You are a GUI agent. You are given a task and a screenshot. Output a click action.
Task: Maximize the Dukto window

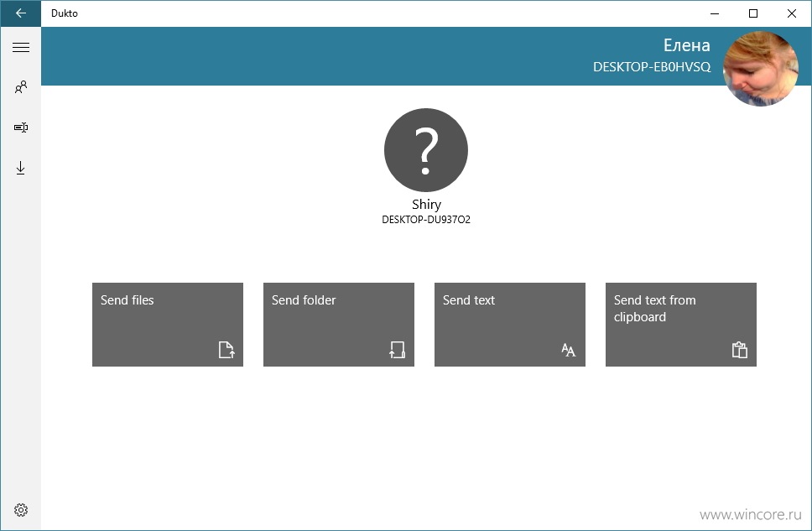[x=753, y=13]
